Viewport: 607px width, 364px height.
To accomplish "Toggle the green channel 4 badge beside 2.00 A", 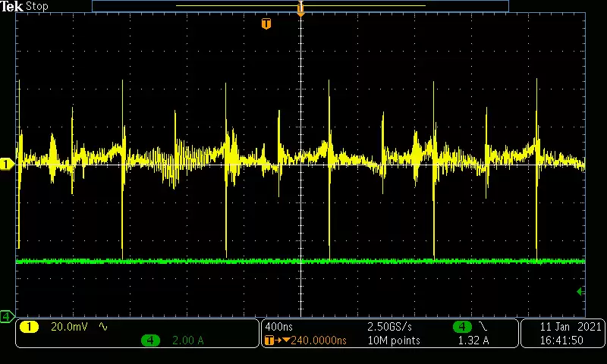I will [x=150, y=340].
